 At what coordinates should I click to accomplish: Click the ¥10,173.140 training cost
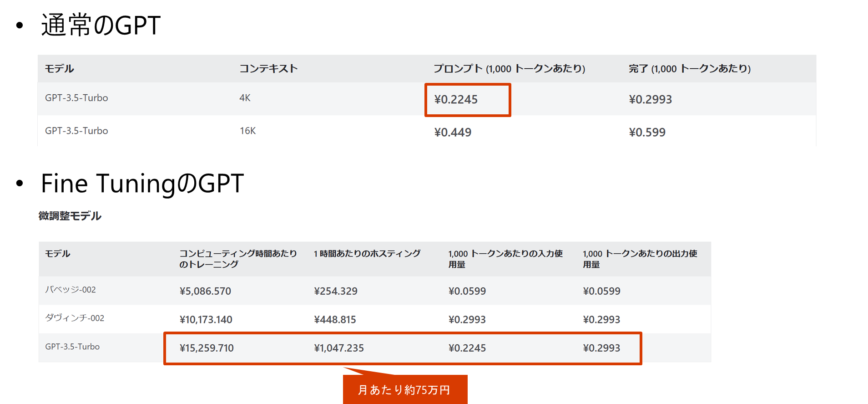click(x=206, y=320)
